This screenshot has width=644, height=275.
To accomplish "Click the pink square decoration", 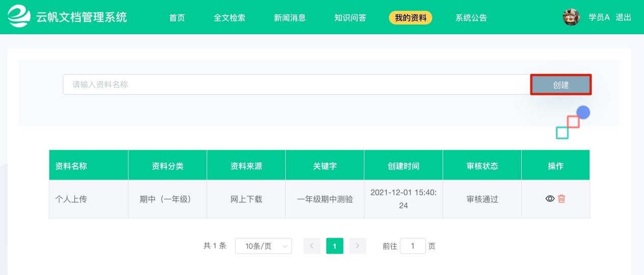I will click(x=573, y=121).
